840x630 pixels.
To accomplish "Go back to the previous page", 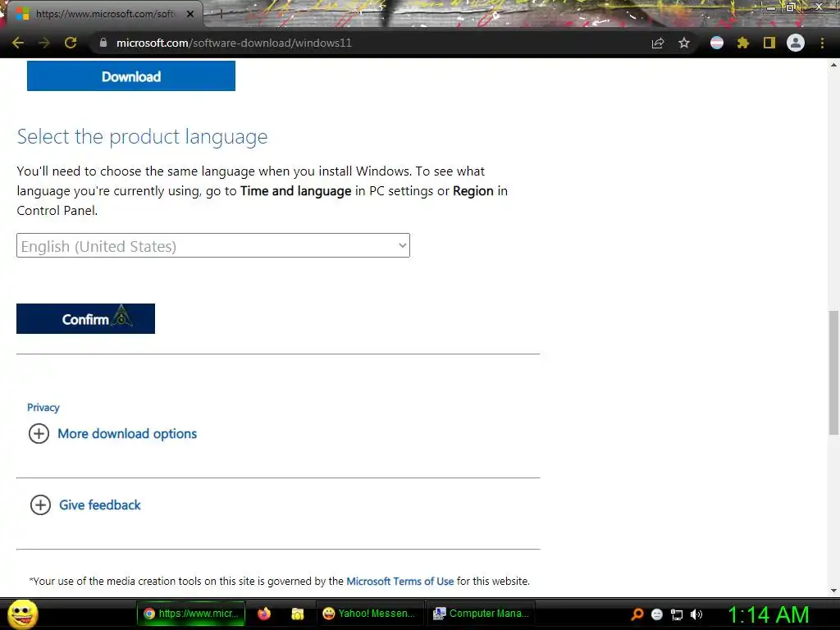I will click(x=18, y=43).
